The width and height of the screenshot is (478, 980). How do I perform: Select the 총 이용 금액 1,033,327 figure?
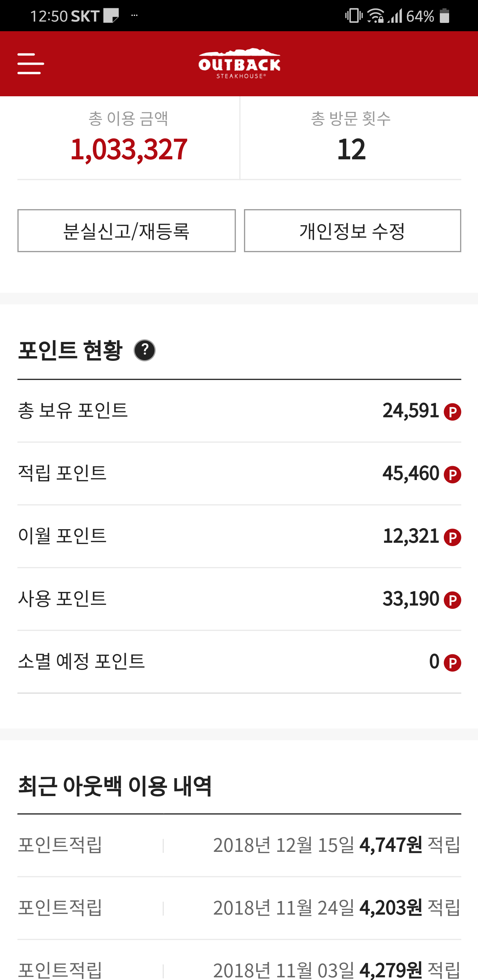128,149
